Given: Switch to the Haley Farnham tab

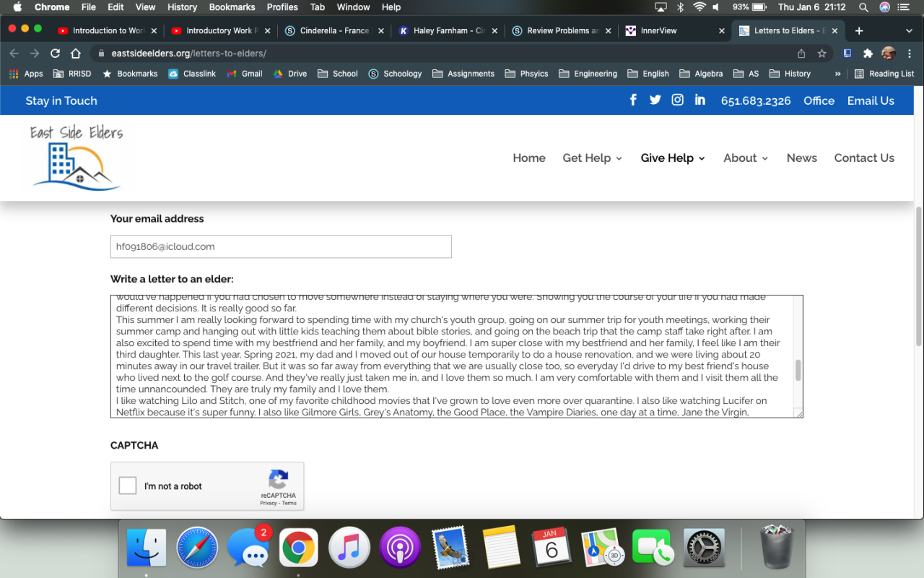Looking at the screenshot, I should (448, 31).
